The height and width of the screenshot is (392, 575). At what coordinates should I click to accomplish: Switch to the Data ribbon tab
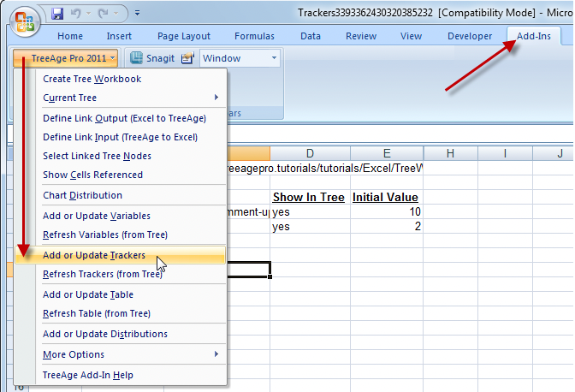(x=311, y=36)
